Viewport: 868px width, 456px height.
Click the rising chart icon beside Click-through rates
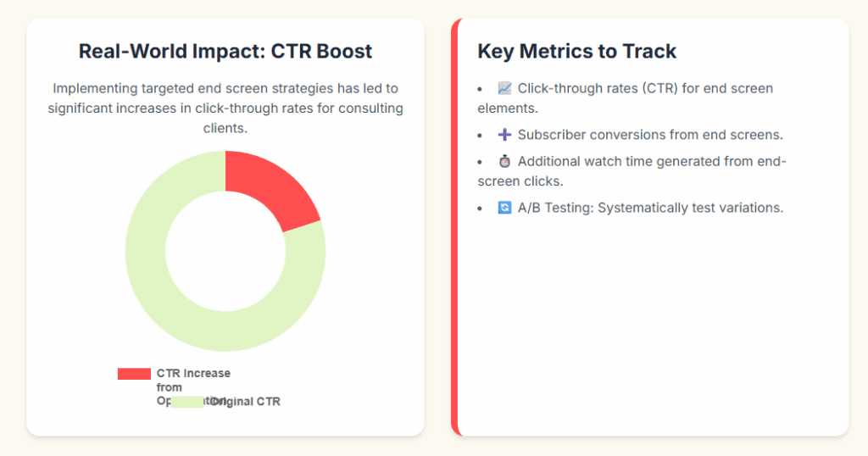point(504,88)
